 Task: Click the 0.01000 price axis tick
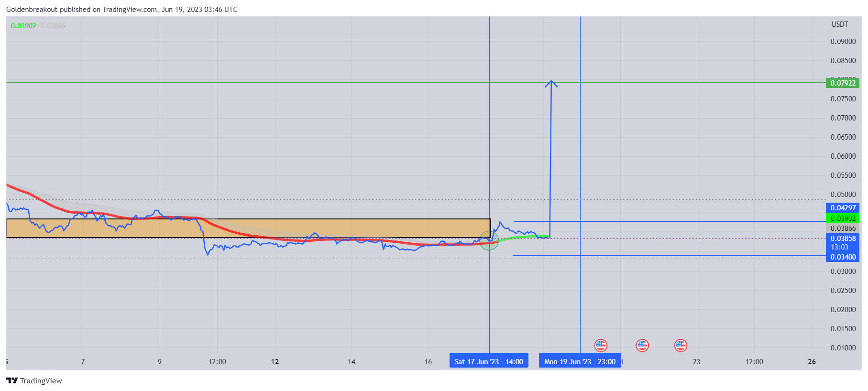pyautogui.click(x=843, y=348)
